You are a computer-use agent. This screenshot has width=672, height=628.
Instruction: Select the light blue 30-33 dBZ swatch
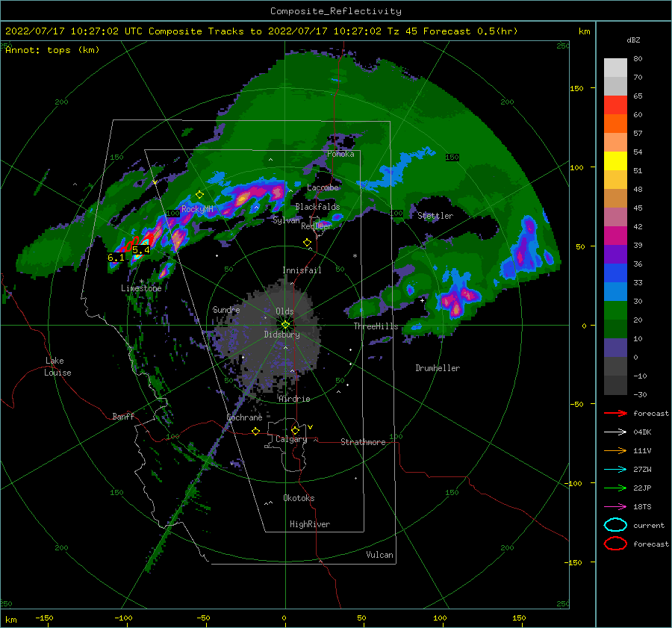coord(615,292)
